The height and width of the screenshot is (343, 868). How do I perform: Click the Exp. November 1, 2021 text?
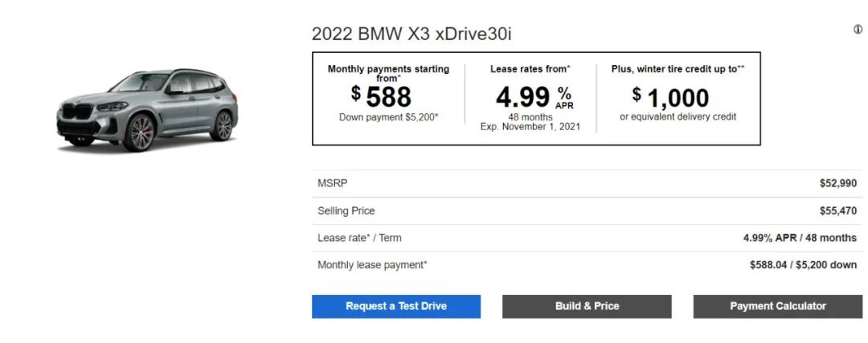pos(530,127)
